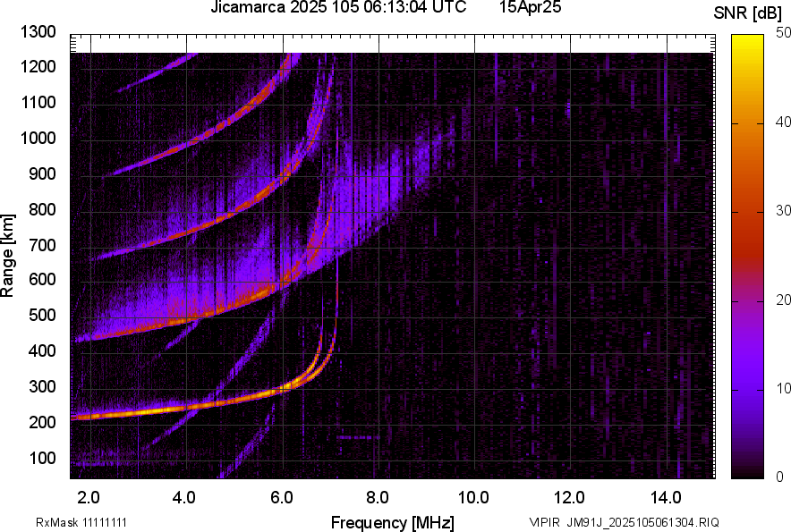
Task: Click the colorbar tick label '0'
Action: 780,477
